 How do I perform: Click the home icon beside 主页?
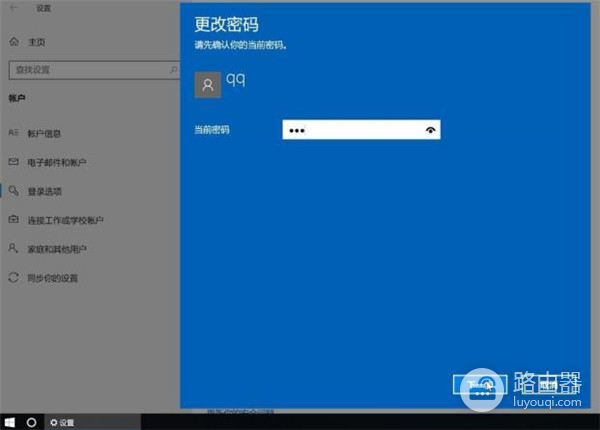[14, 42]
